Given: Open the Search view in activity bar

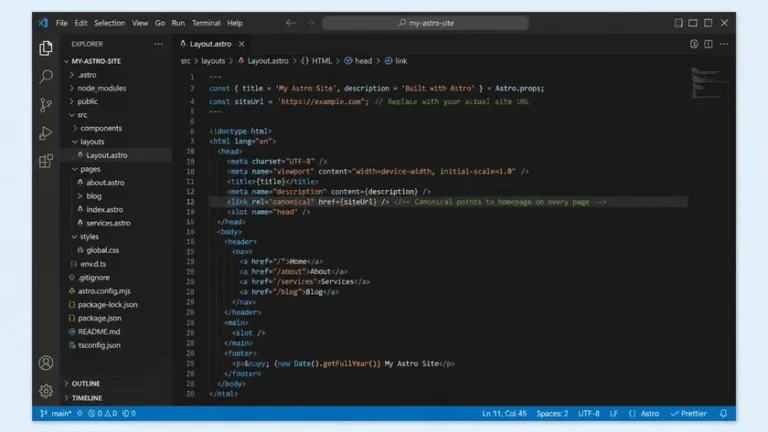Looking at the screenshot, I should point(46,76).
